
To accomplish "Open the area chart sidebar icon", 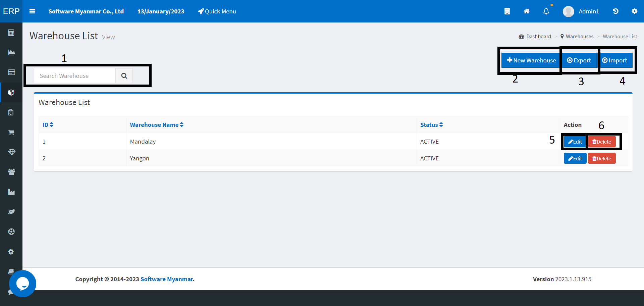I will coord(11,52).
